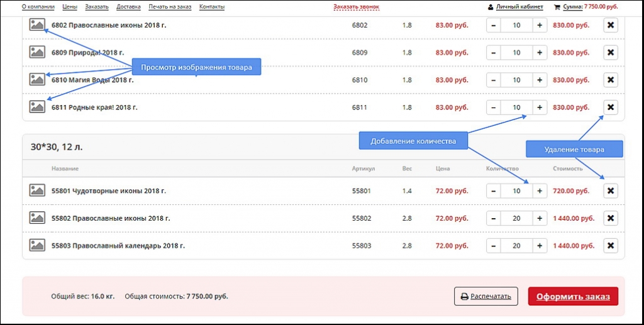Increase quantity of item 6809
The image size is (644, 325).
click(x=539, y=53)
